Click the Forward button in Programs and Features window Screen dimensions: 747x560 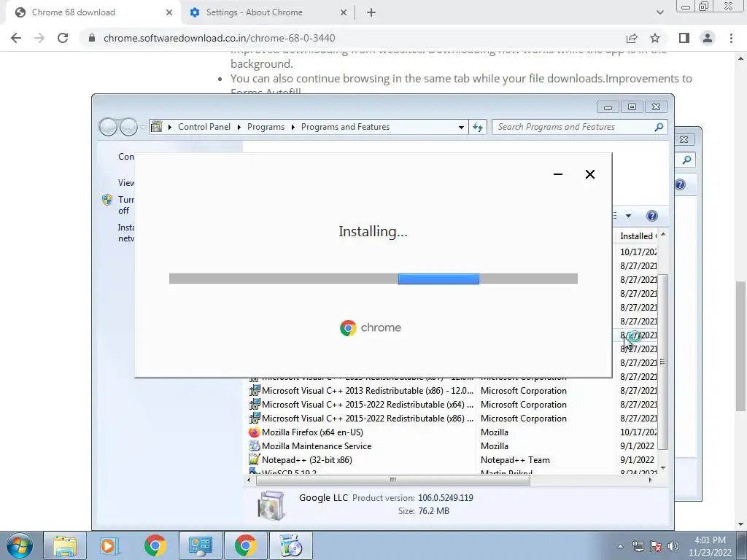pos(128,127)
